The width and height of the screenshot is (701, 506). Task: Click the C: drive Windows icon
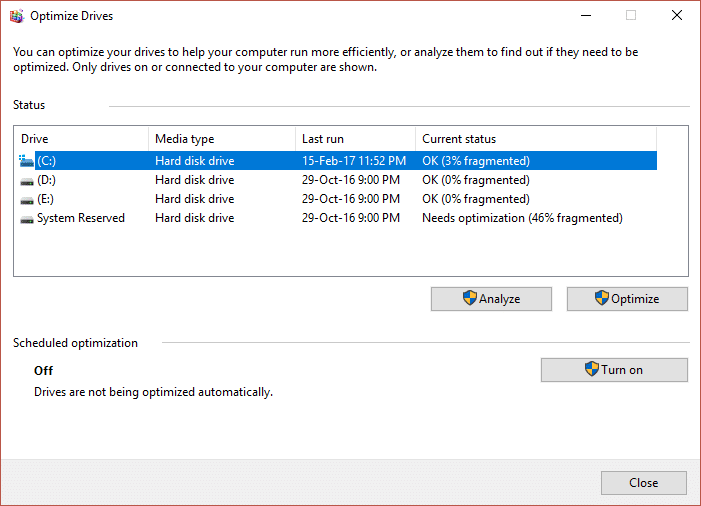(x=26, y=160)
